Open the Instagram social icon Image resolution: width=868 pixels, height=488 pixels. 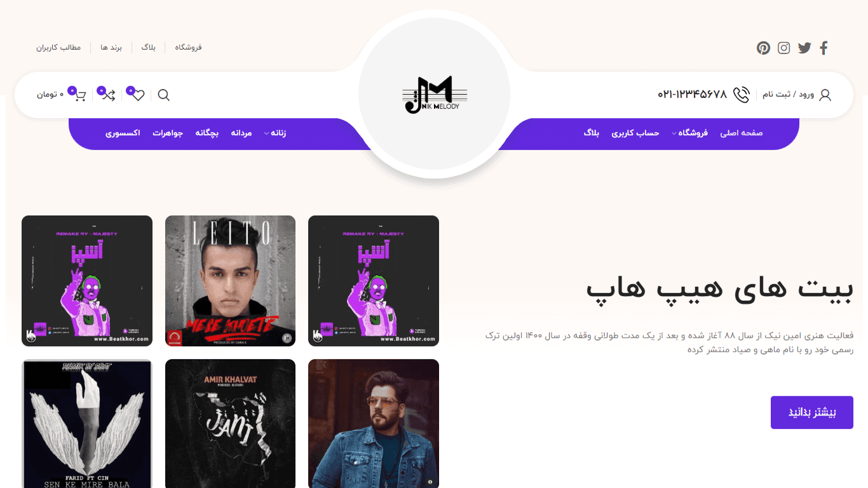[784, 48]
